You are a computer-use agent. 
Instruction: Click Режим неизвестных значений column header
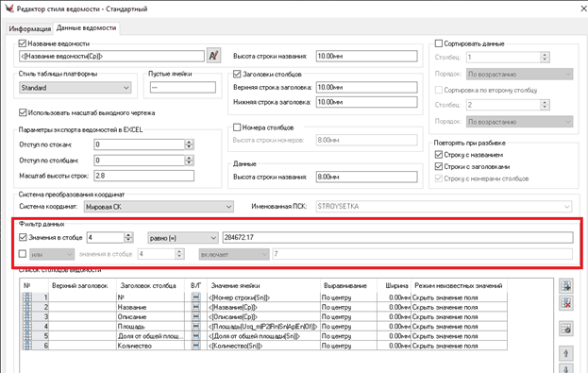click(x=459, y=285)
